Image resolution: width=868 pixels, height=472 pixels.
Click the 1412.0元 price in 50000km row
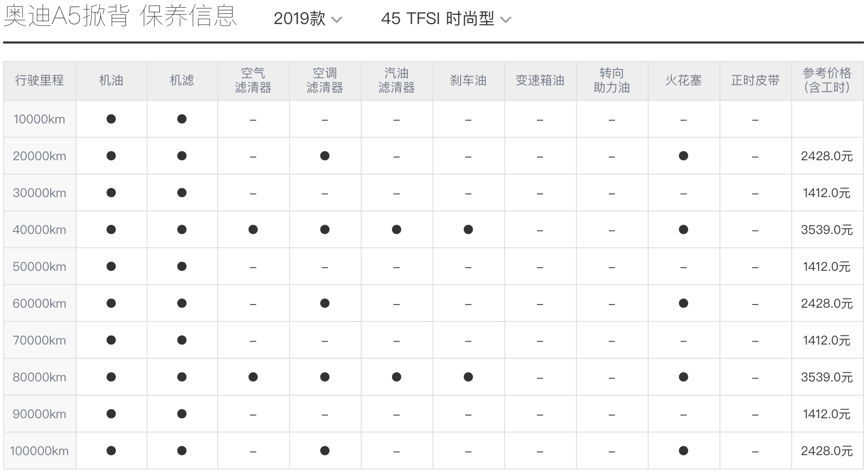[x=827, y=267]
